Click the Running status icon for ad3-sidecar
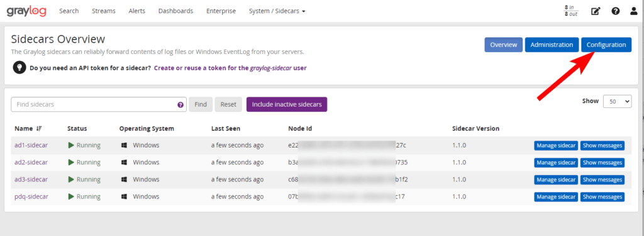The image size is (644, 236). (71, 180)
